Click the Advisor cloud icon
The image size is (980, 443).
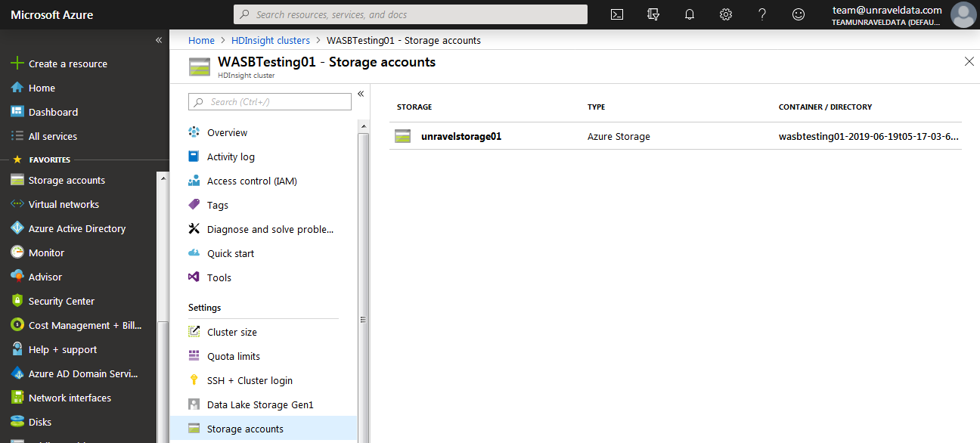17,277
